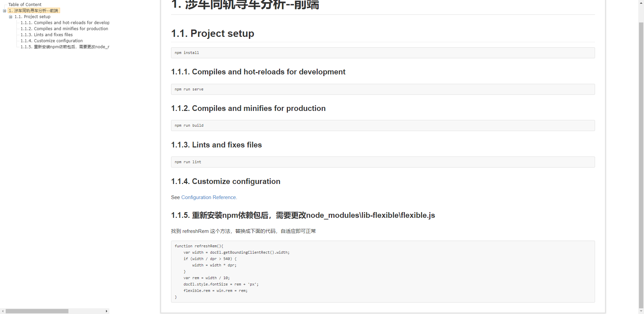This screenshot has height=314, width=644.
Task: Click the horizontal scrollbar left arrow
Action: pyautogui.click(x=3, y=311)
